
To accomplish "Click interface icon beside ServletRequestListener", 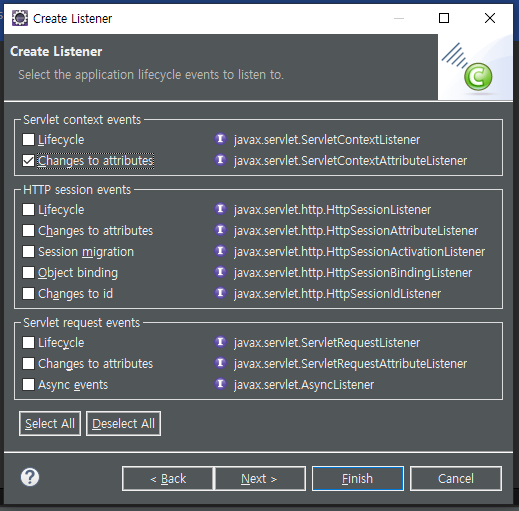I will tap(220, 342).
